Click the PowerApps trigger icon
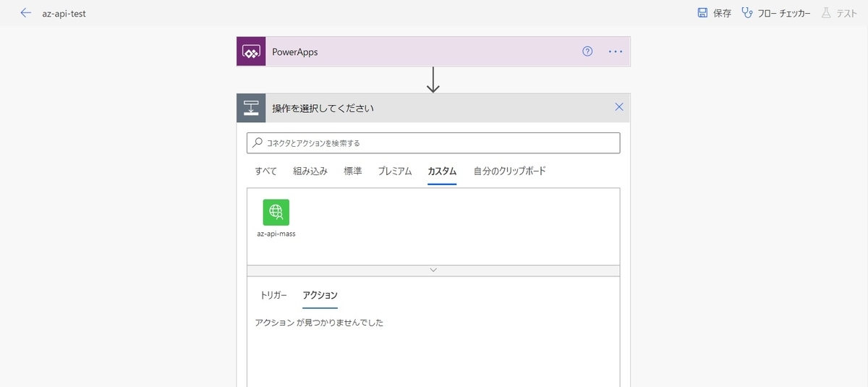This screenshot has width=868, height=387. [251, 51]
